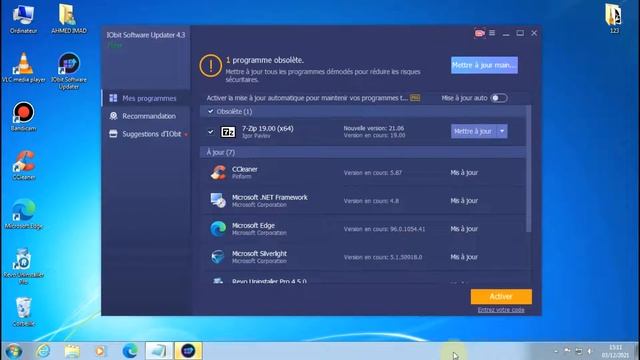Click the Action Center flag tray icon
The image size is (640, 360).
click(x=567, y=351)
